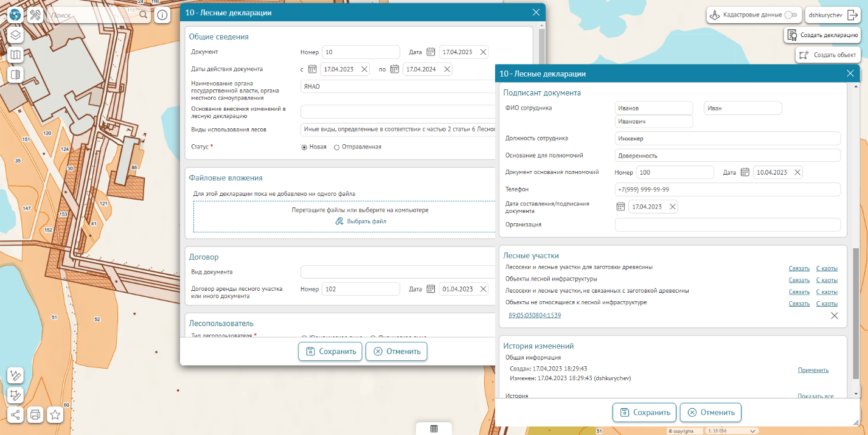Select the Новая status radio button

click(x=304, y=147)
